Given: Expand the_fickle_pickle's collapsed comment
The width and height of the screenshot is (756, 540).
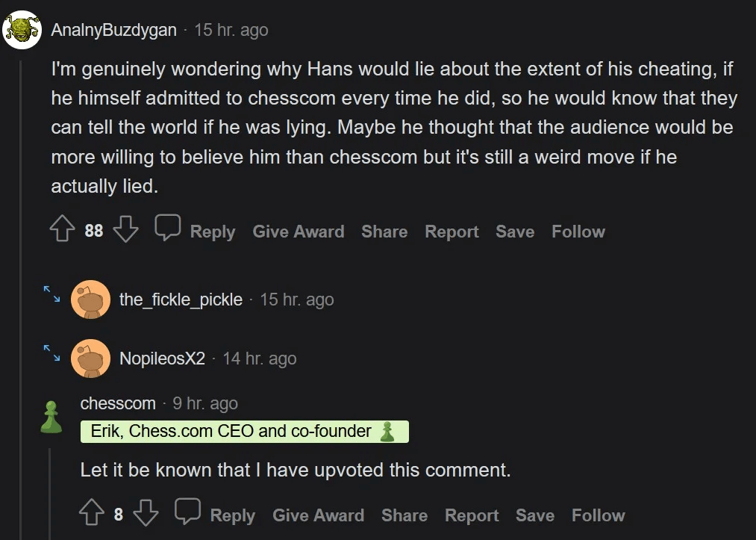Looking at the screenshot, I should 51,292.
